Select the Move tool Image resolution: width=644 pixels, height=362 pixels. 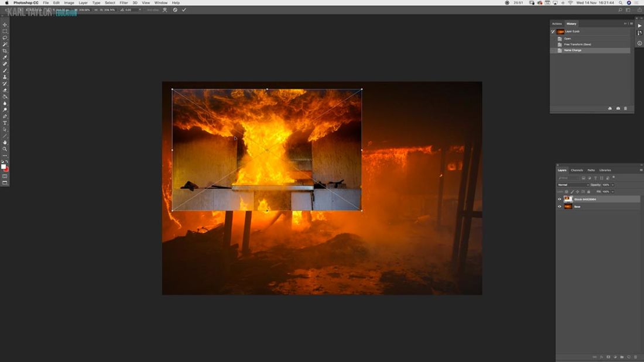[x=4, y=25]
